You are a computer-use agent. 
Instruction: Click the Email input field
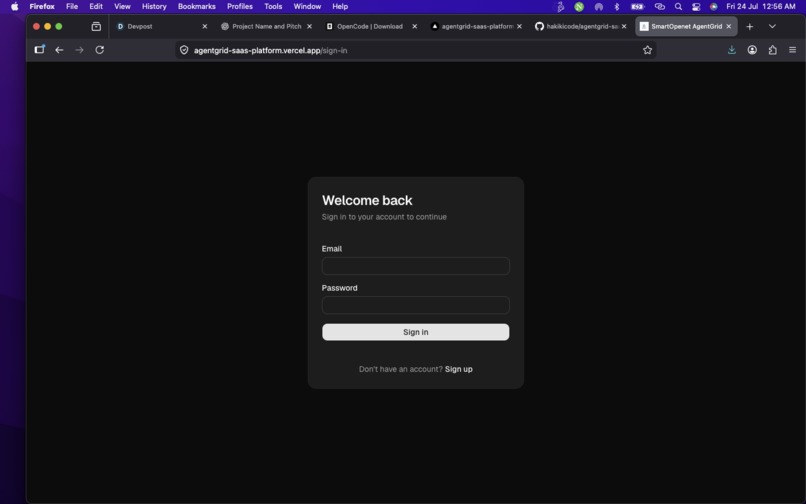415,266
